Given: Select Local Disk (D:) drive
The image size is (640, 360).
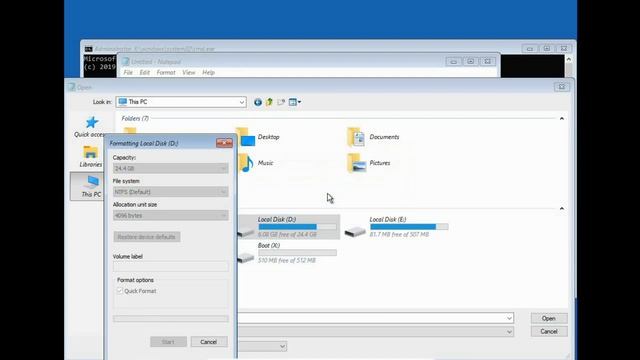Looking at the screenshot, I should click(x=288, y=227).
